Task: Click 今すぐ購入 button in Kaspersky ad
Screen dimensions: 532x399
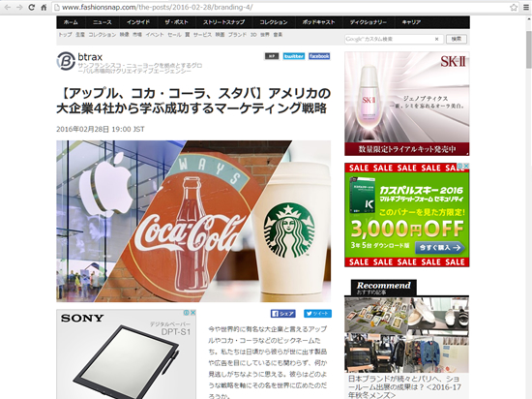Action: tap(440, 248)
